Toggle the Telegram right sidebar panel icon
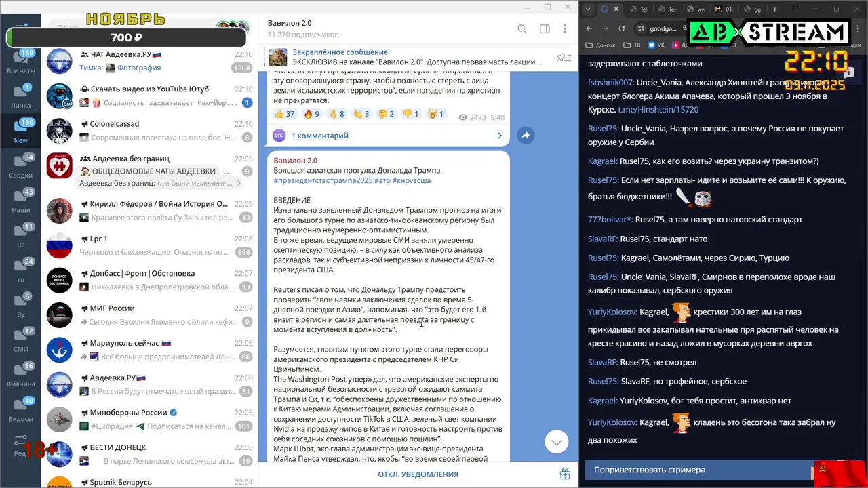Image resolution: width=868 pixels, height=488 pixels. coord(545,29)
